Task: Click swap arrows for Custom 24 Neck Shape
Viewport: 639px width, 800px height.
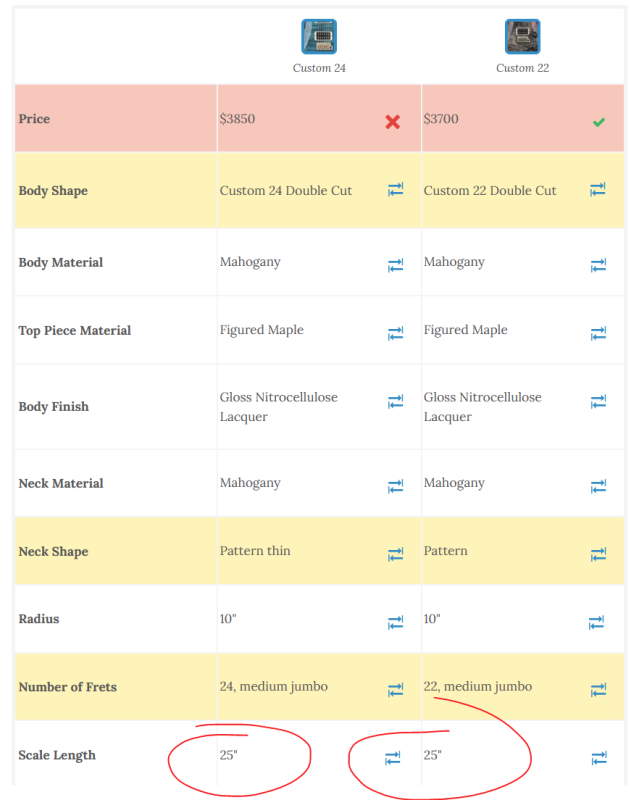Action: pos(396,553)
